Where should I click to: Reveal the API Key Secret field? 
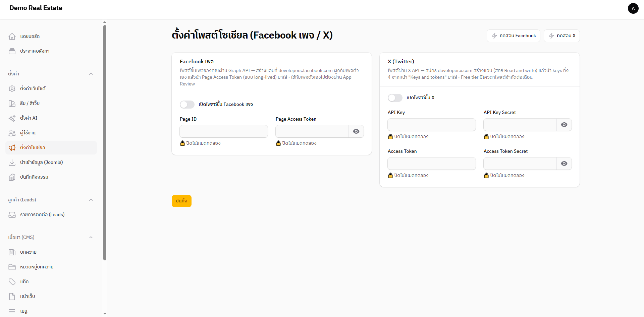click(x=564, y=125)
